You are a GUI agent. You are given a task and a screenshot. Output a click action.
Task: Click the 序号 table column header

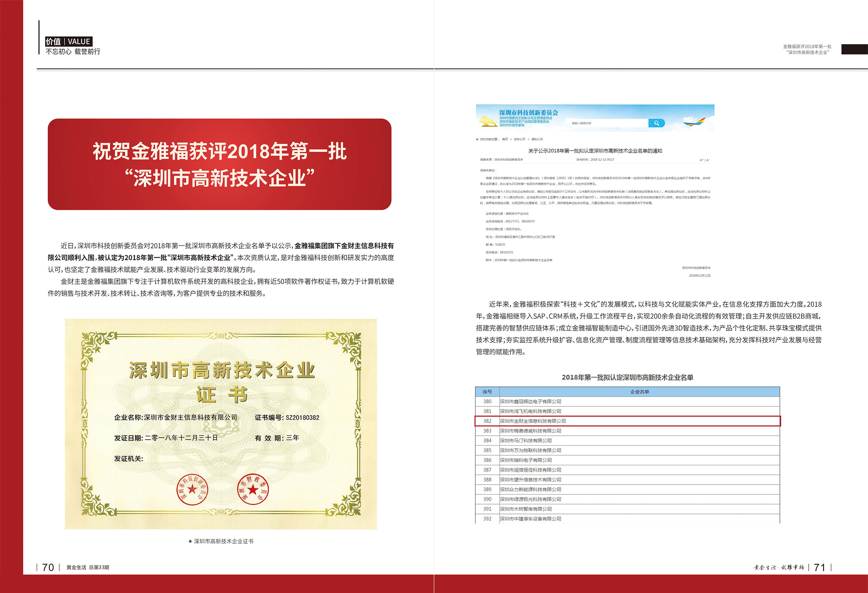[x=487, y=392]
